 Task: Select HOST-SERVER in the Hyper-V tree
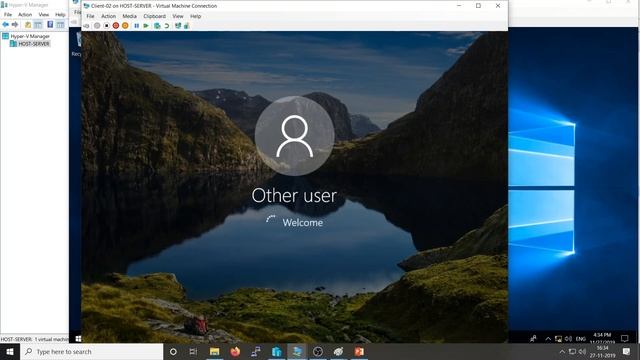34,44
